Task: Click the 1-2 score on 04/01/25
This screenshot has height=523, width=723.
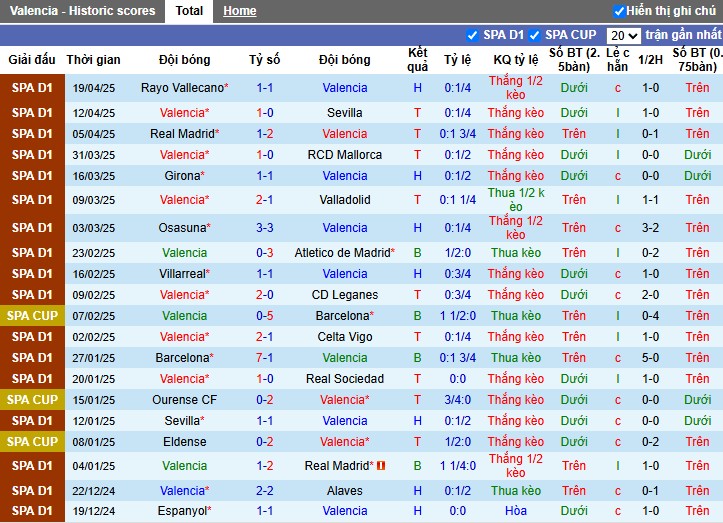Action: (265, 466)
